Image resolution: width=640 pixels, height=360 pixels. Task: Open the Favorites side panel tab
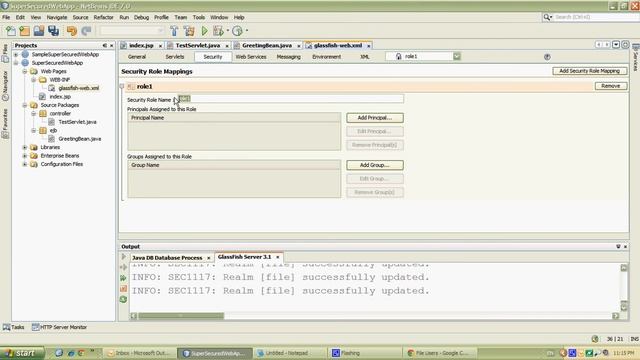click(x=5, y=123)
